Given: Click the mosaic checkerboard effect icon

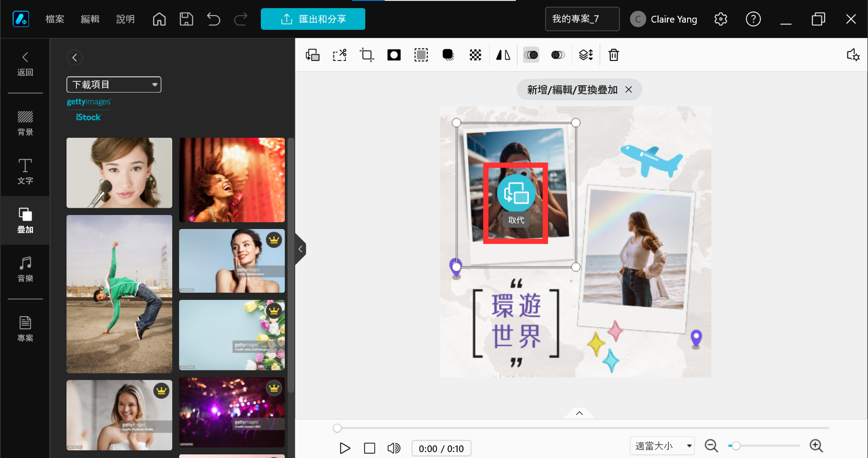Looking at the screenshot, I should pos(475,55).
